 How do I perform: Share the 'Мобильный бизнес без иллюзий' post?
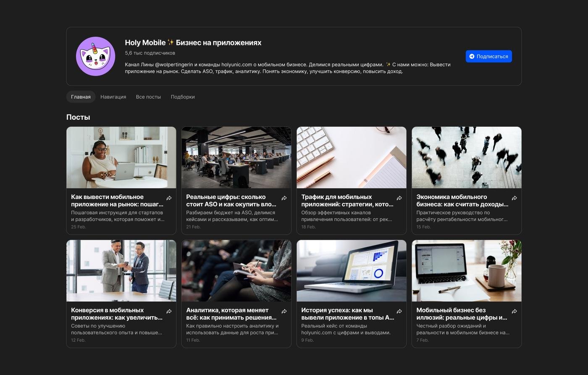pos(514,311)
